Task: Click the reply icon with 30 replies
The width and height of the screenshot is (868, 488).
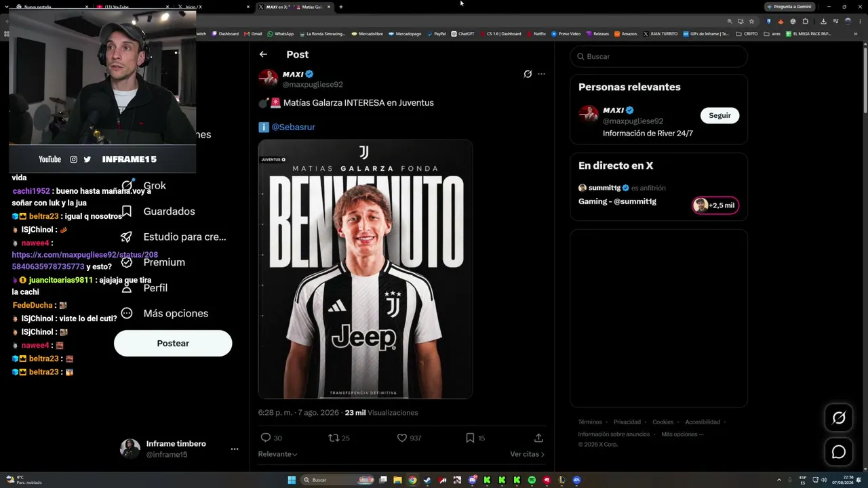Action: click(x=266, y=438)
